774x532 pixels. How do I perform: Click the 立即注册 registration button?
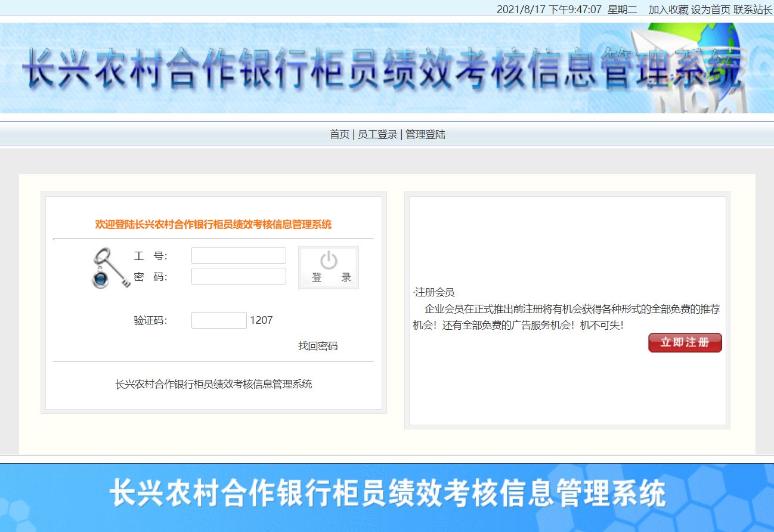tap(684, 342)
